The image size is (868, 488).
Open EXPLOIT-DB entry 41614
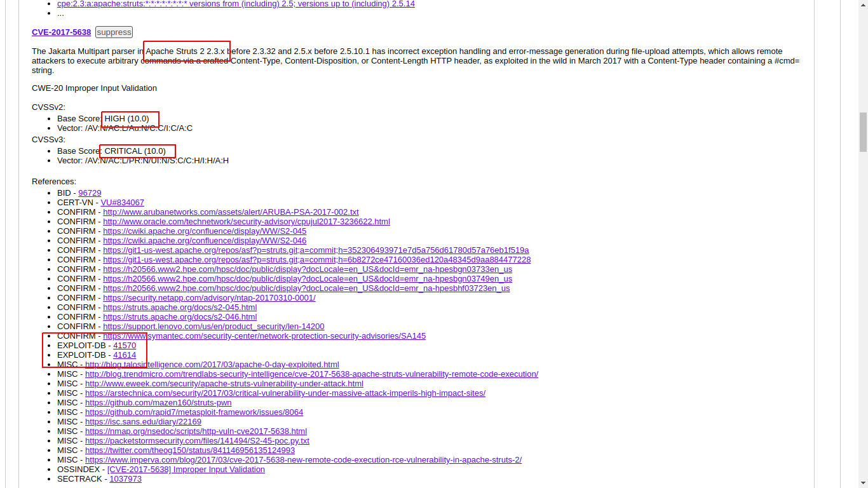coord(125,355)
